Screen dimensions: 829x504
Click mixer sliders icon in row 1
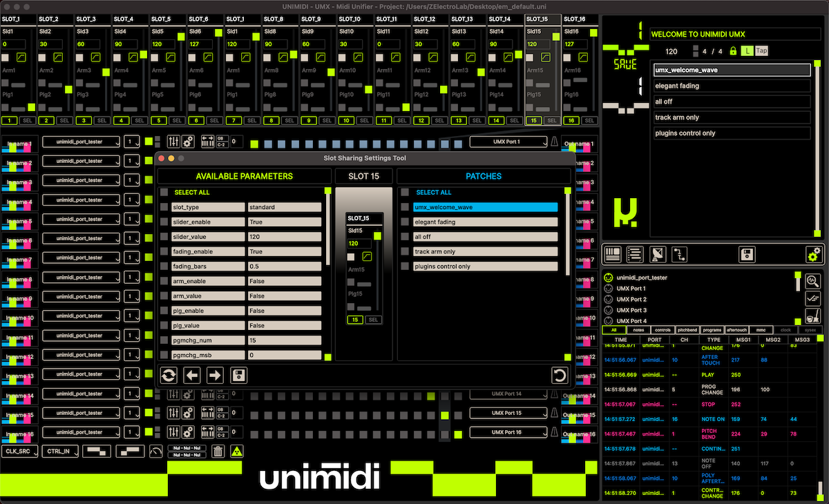174,142
